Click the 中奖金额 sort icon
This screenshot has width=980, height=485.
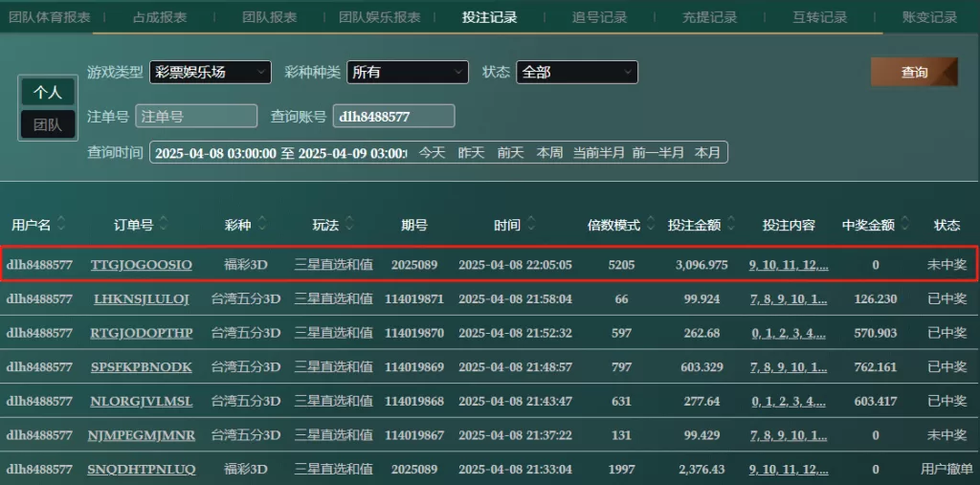click(904, 225)
